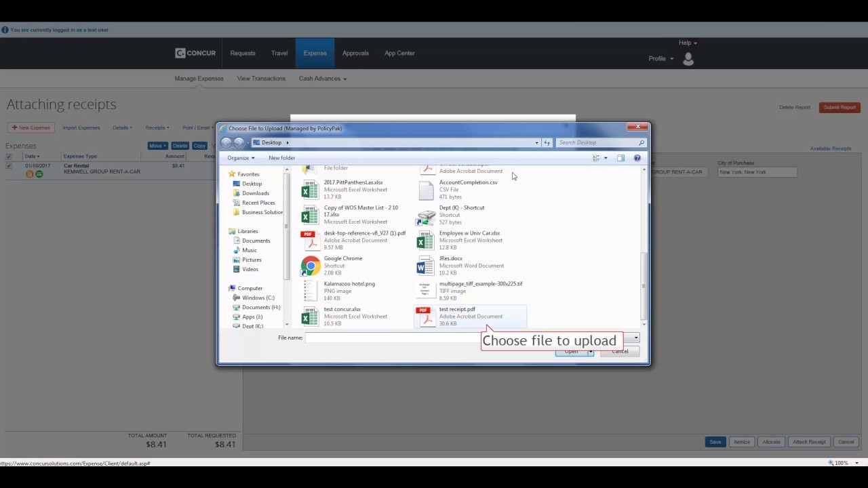
Task: Click the Cancel button in the file dialog
Action: [620, 351]
